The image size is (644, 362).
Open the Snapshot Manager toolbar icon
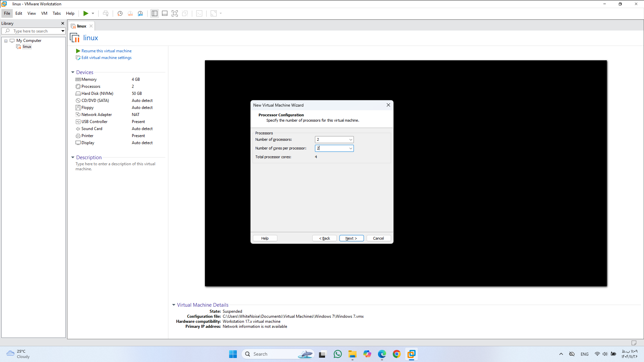coord(140,13)
